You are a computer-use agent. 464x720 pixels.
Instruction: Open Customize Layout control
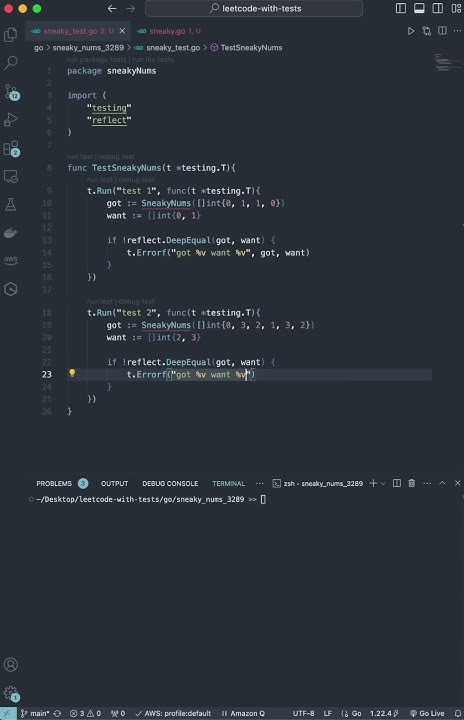[456, 8]
